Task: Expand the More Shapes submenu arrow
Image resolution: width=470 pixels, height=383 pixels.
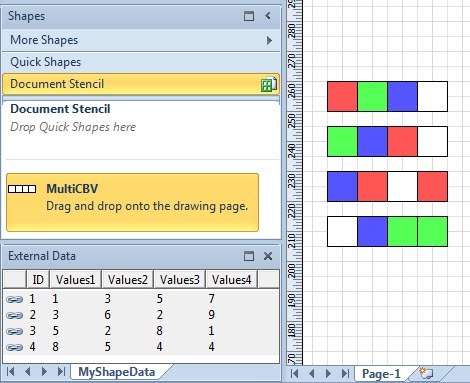Action: click(x=269, y=40)
